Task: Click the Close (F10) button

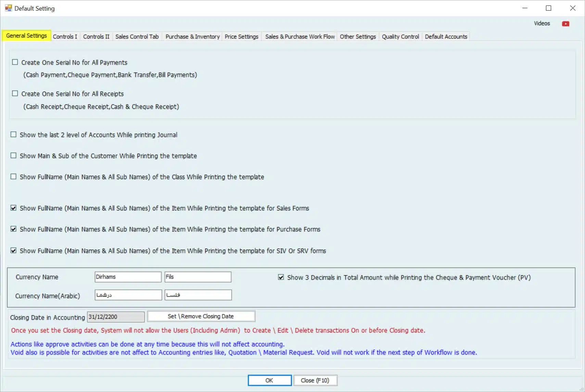Action: point(315,380)
